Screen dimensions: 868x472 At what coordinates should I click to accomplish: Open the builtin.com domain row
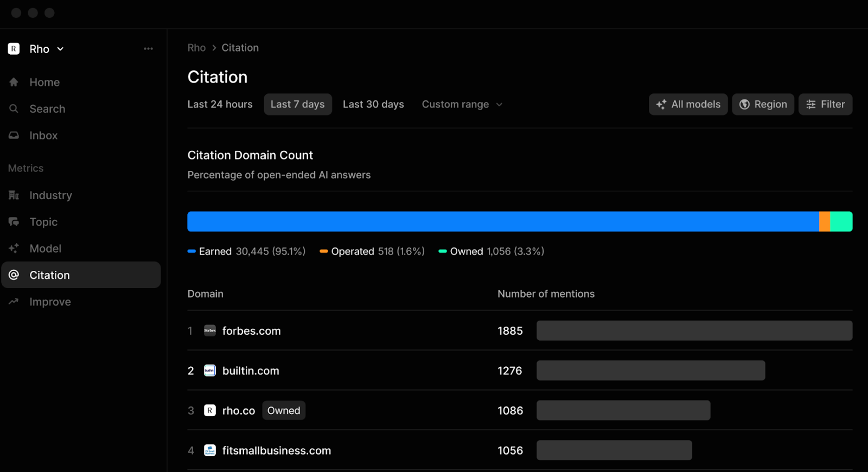pyautogui.click(x=251, y=371)
